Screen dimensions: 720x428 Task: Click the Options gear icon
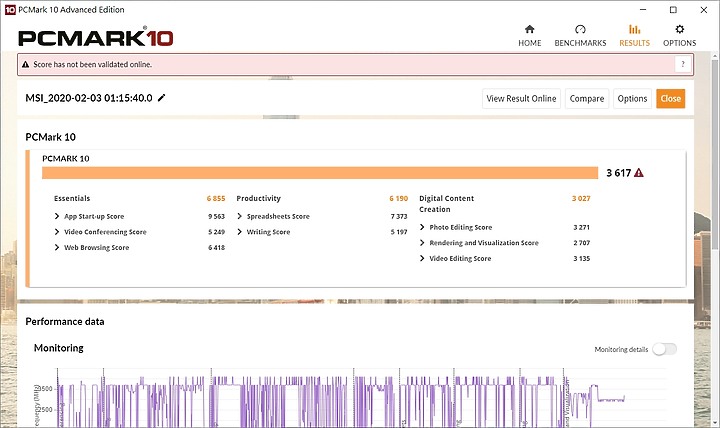[x=680, y=29]
